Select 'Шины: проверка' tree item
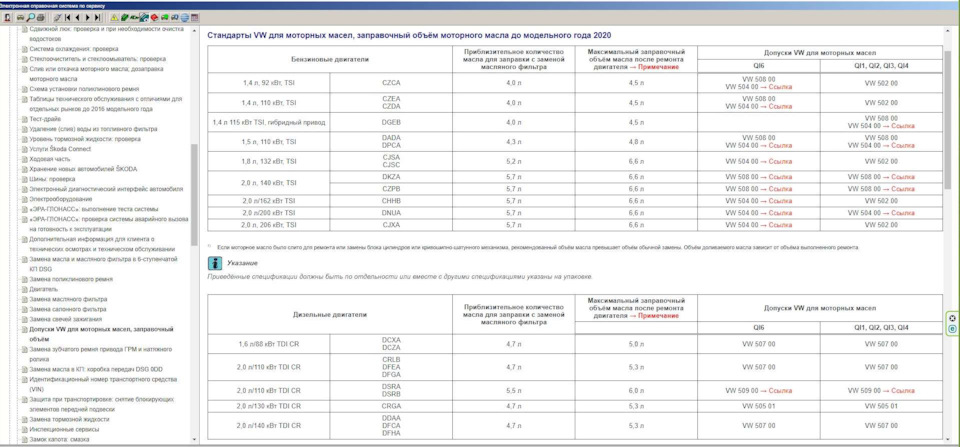The height and width of the screenshot is (447, 960). [52, 179]
